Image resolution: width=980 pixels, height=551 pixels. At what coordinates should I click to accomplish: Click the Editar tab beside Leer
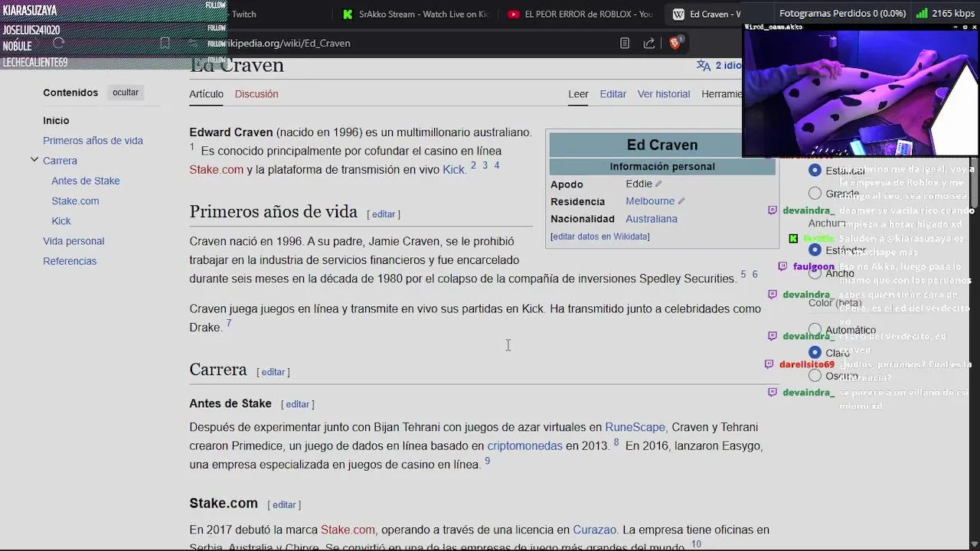pos(612,94)
